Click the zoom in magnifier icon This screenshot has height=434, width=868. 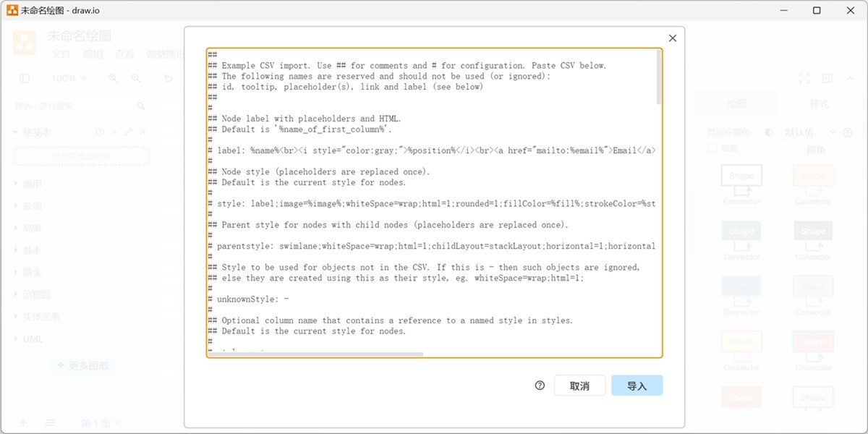coord(113,78)
